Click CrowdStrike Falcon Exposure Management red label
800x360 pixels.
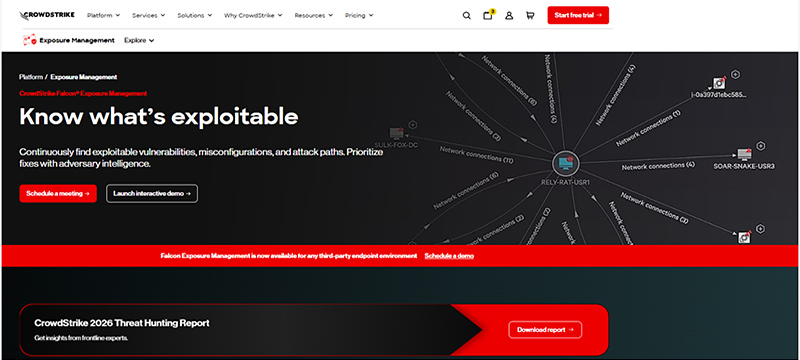coord(83,93)
